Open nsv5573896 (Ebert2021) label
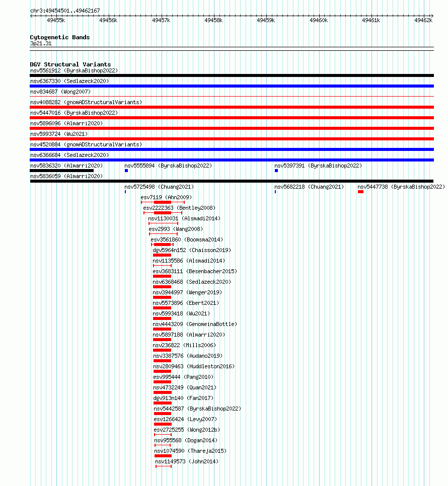This screenshot has width=448, height=486. (186, 302)
